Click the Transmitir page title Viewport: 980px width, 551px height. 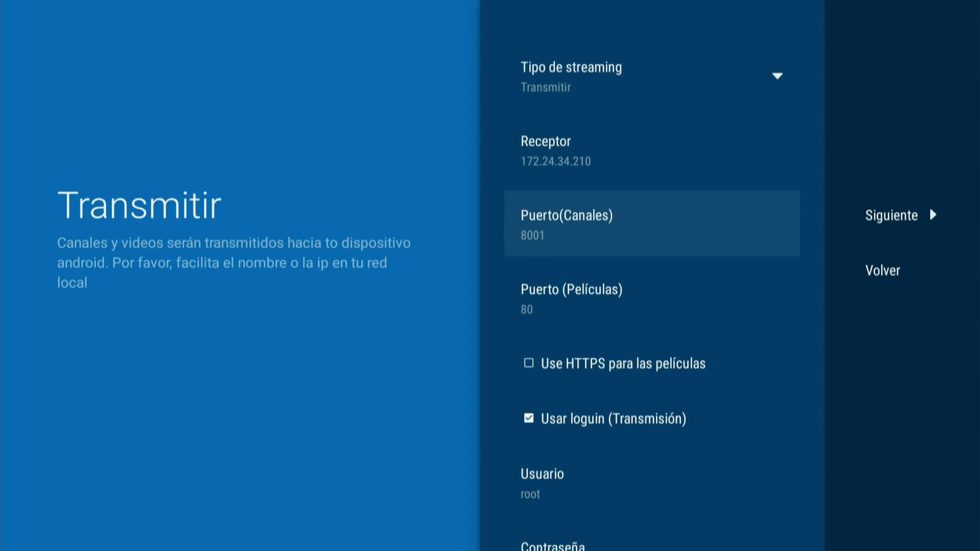pyautogui.click(x=139, y=206)
